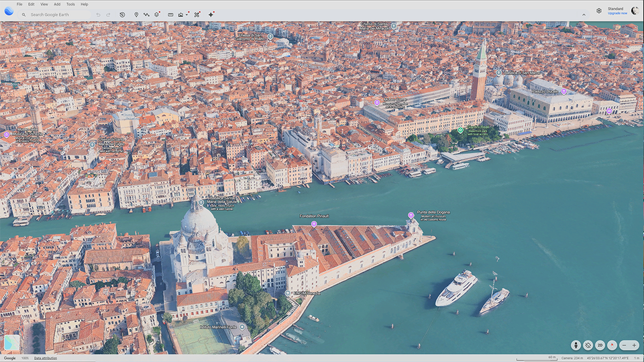Viewport: 644px width, 362px height.
Task: Click the coordinates readout in status bar
Action: (608, 358)
